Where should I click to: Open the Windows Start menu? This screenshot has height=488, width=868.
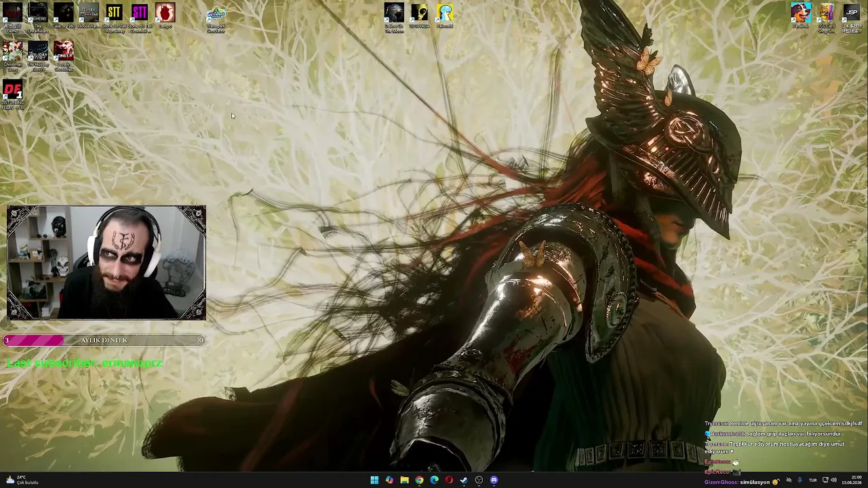(x=374, y=480)
